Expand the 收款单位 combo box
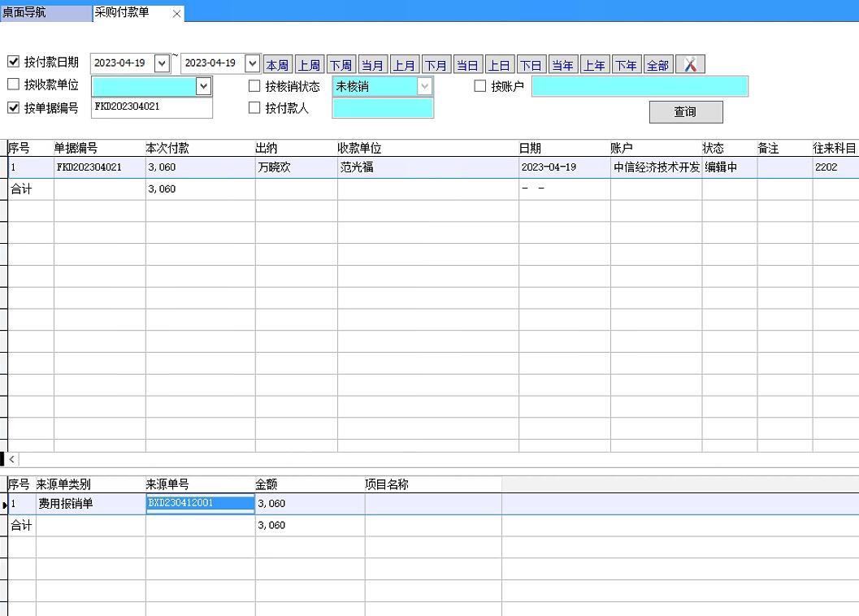859x616 pixels. (x=203, y=86)
